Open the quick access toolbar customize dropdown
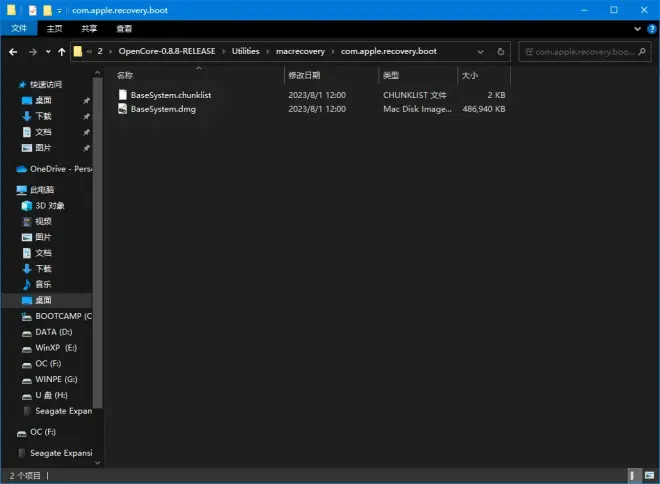This screenshot has height=484, width=660. [59, 11]
